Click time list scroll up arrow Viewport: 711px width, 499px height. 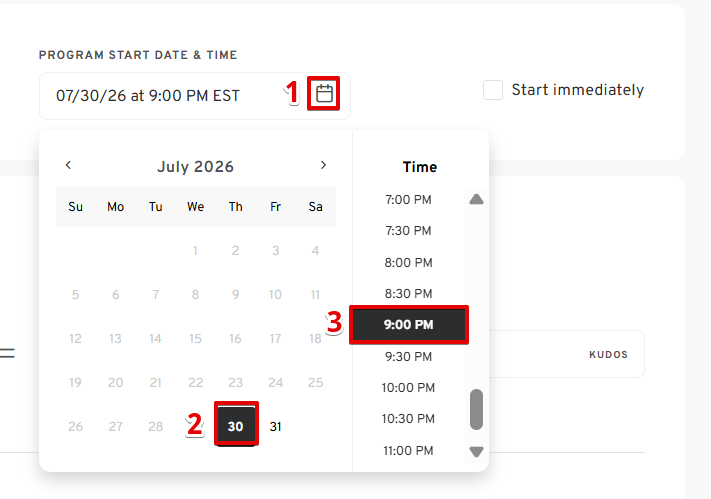click(476, 199)
